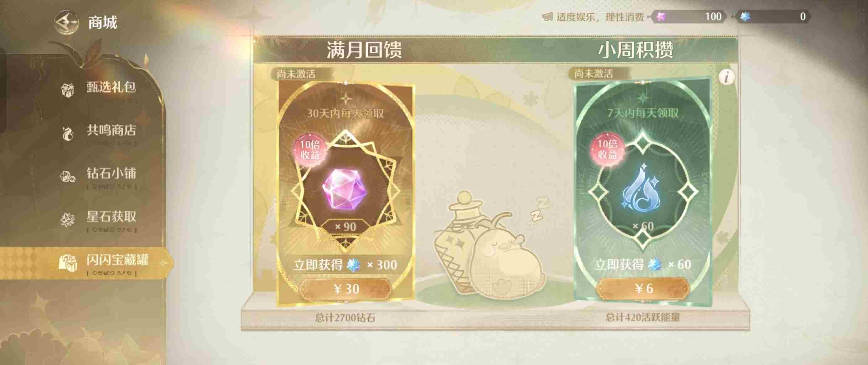The height and width of the screenshot is (365, 868).
Task: Tap the blue star stone currency icon showing 0
Action: coord(745,17)
